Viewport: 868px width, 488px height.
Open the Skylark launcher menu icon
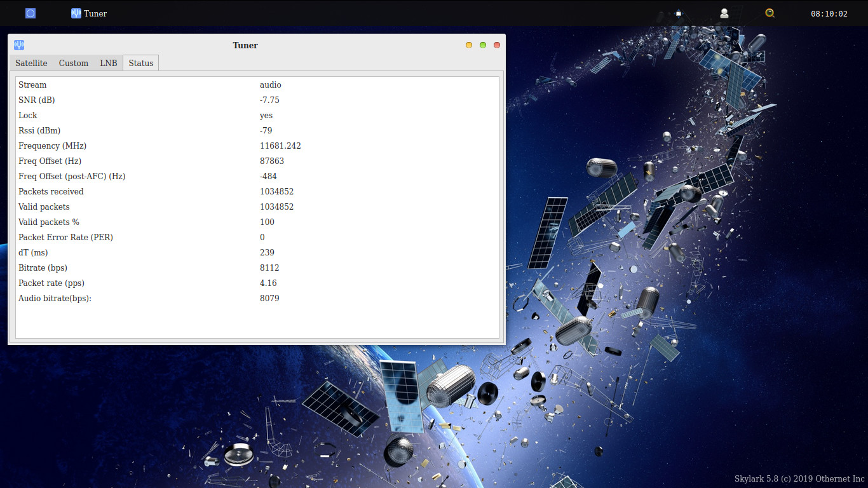31,13
